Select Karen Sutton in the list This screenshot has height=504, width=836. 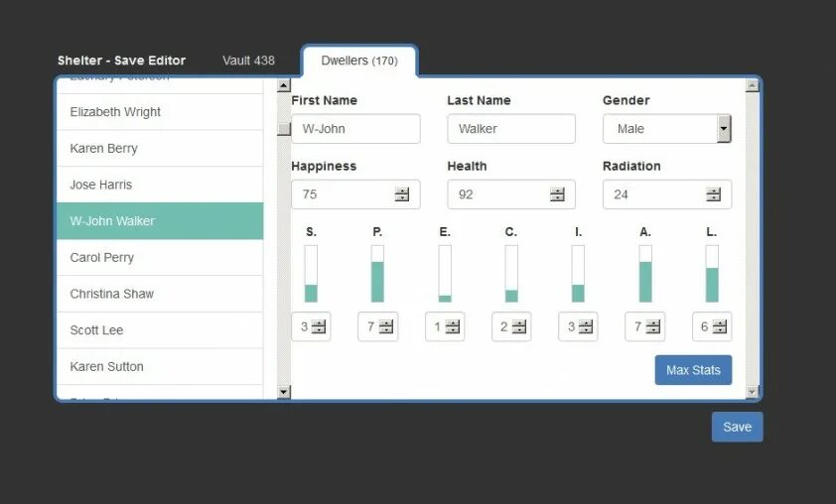coord(160,366)
